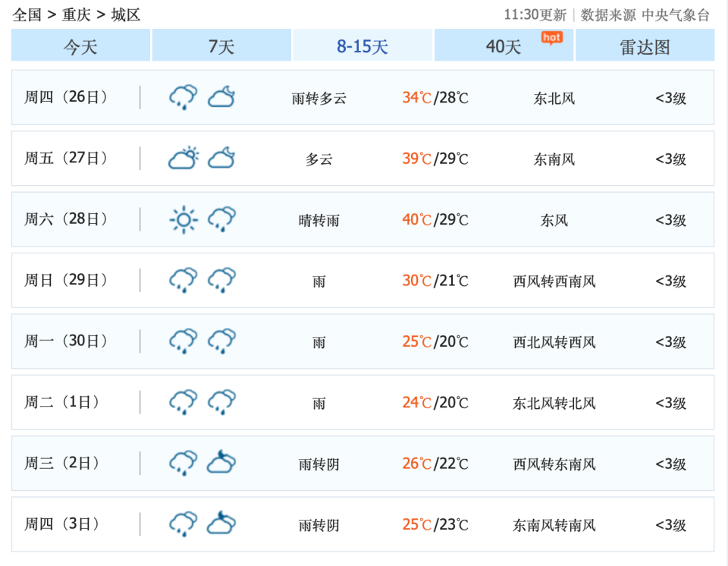728x566 pixels.
Task: Click the 晴转雨 weather description
Action: click(x=319, y=220)
